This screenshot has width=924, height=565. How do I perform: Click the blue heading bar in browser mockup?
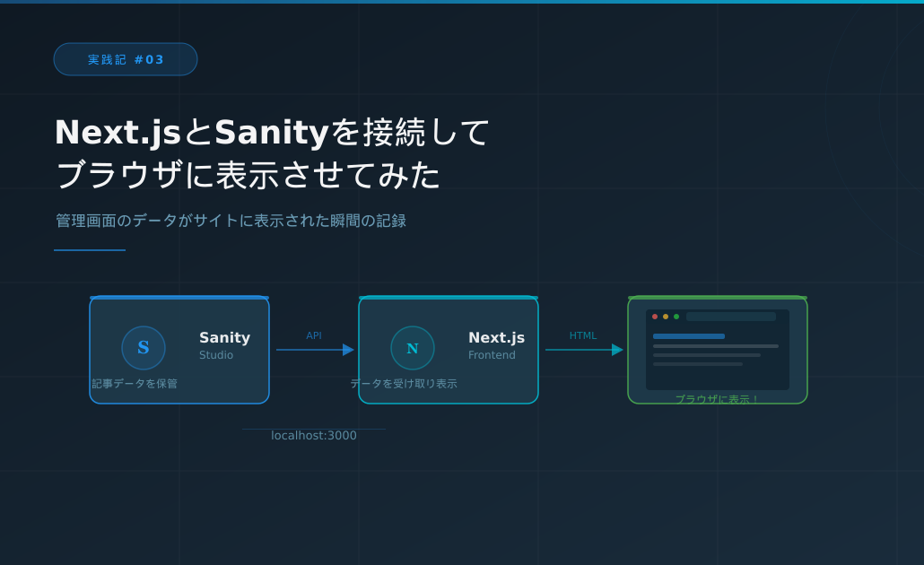tap(689, 336)
